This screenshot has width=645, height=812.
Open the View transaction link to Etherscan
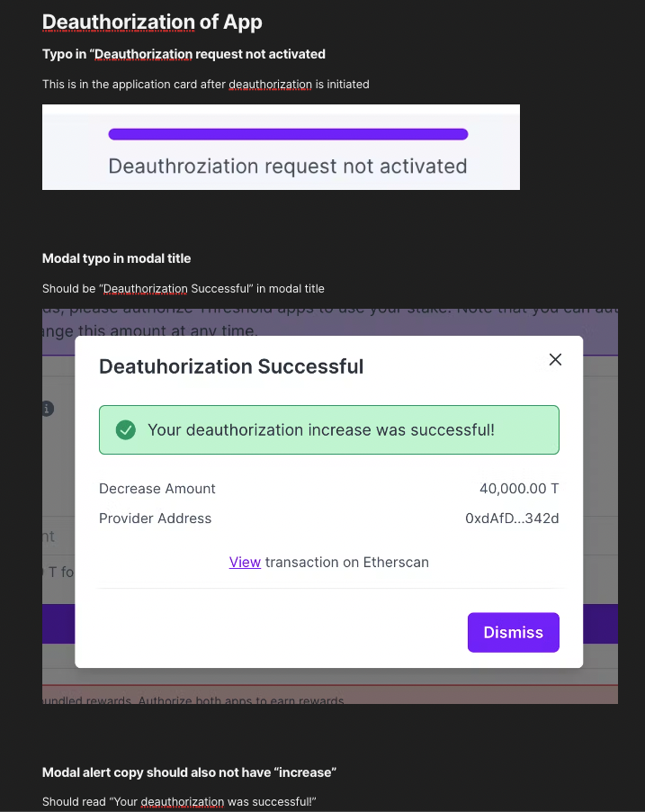point(245,562)
